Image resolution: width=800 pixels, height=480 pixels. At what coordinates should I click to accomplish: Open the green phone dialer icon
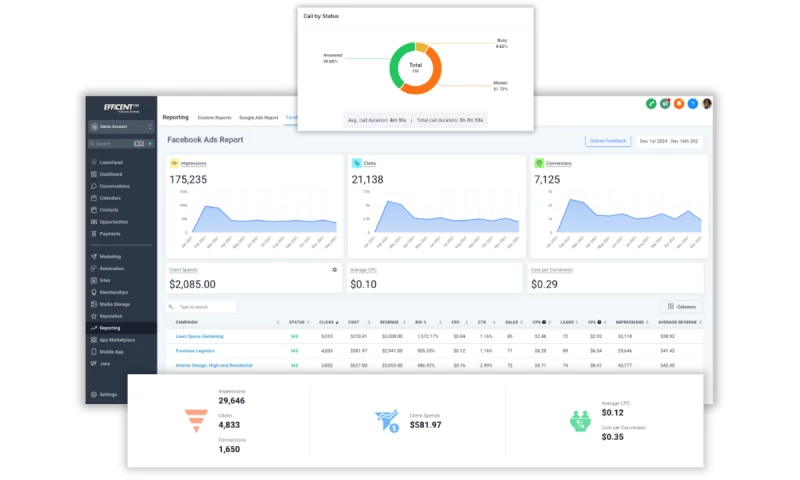651,103
